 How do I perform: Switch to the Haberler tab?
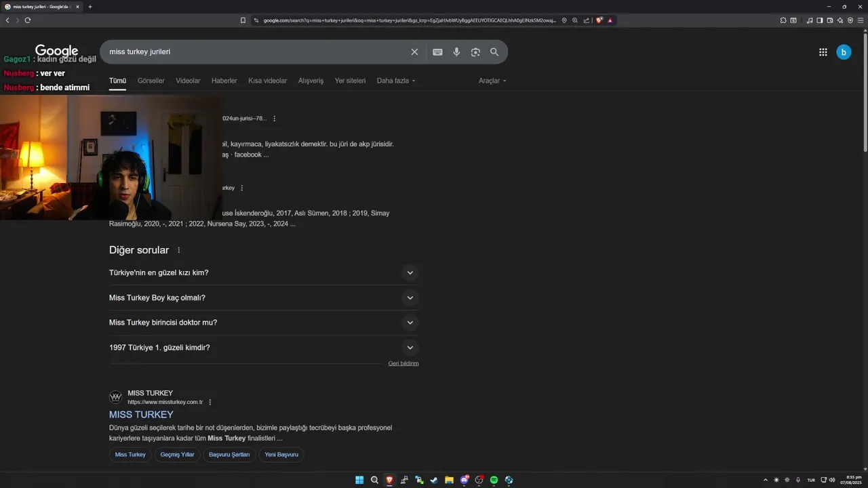pyautogui.click(x=224, y=81)
